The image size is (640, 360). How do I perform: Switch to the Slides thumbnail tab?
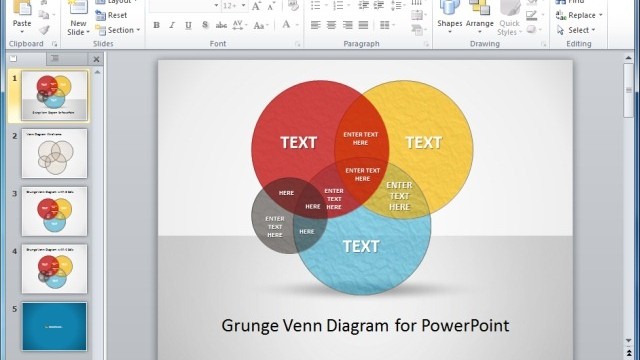(27, 59)
